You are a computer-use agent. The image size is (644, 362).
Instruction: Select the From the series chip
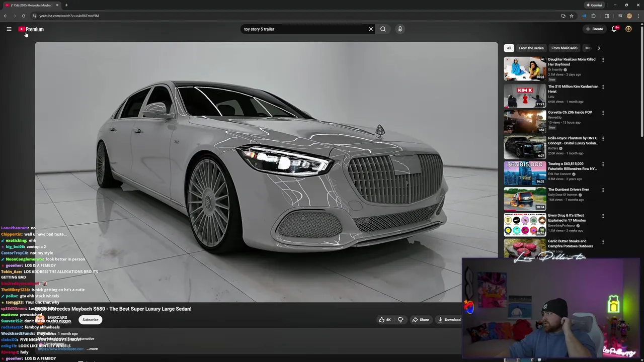(531, 48)
